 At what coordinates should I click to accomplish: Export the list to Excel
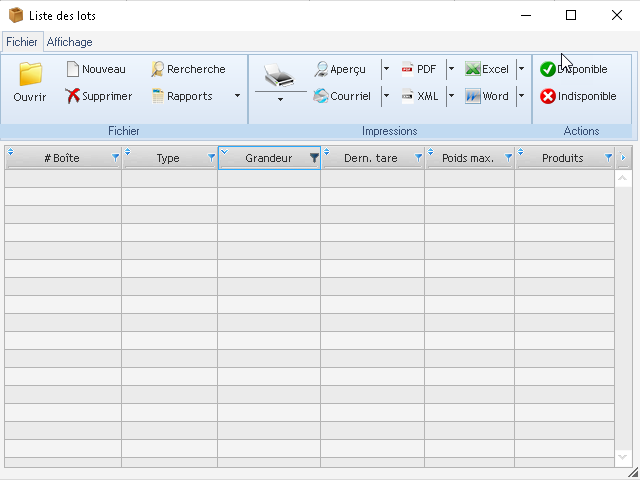point(487,69)
